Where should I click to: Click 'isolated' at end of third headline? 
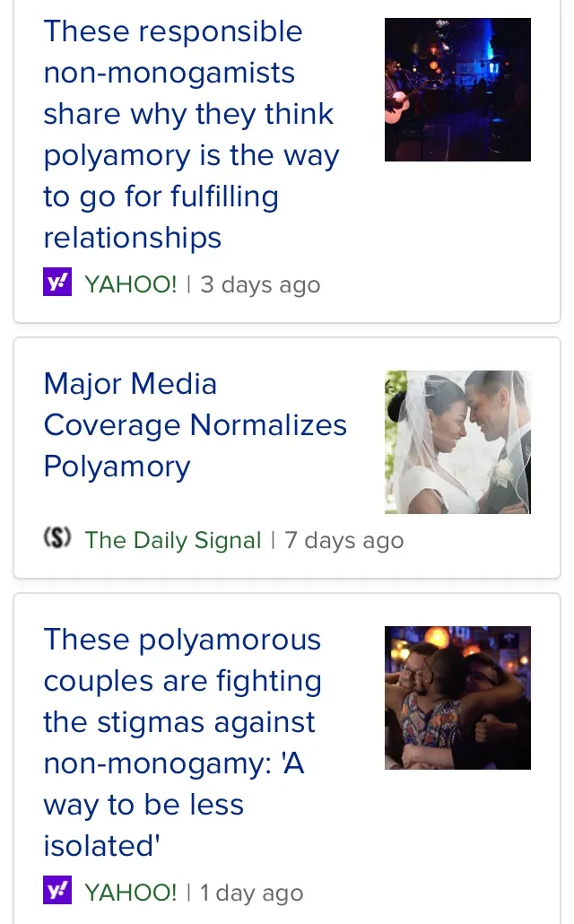point(101,846)
